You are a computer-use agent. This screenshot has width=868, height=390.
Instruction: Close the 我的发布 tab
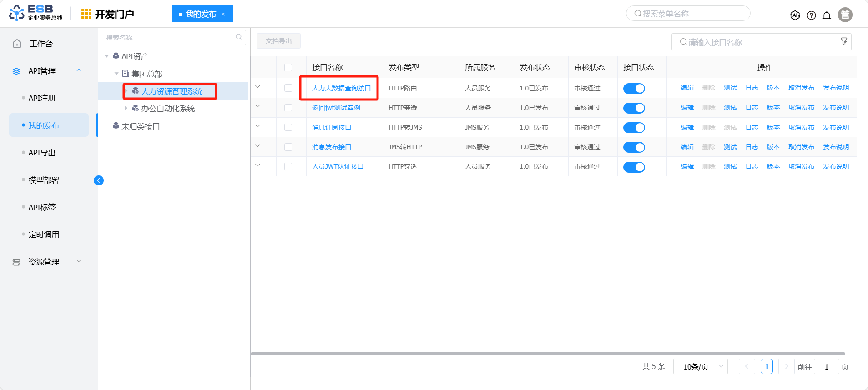point(223,14)
